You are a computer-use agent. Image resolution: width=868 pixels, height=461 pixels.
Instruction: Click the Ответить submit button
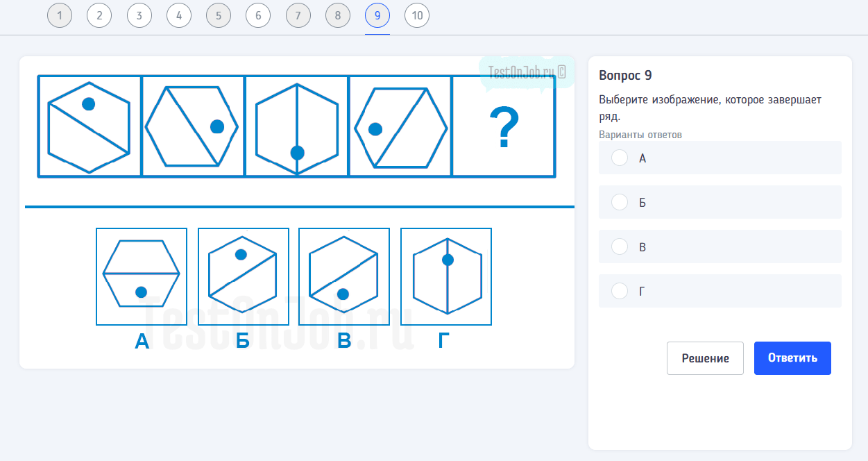(792, 358)
